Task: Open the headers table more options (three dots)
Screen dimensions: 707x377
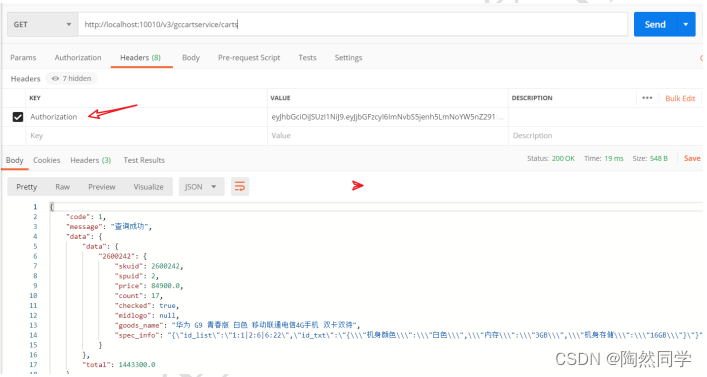Action: pyautogui.click(x=647, y=98)
